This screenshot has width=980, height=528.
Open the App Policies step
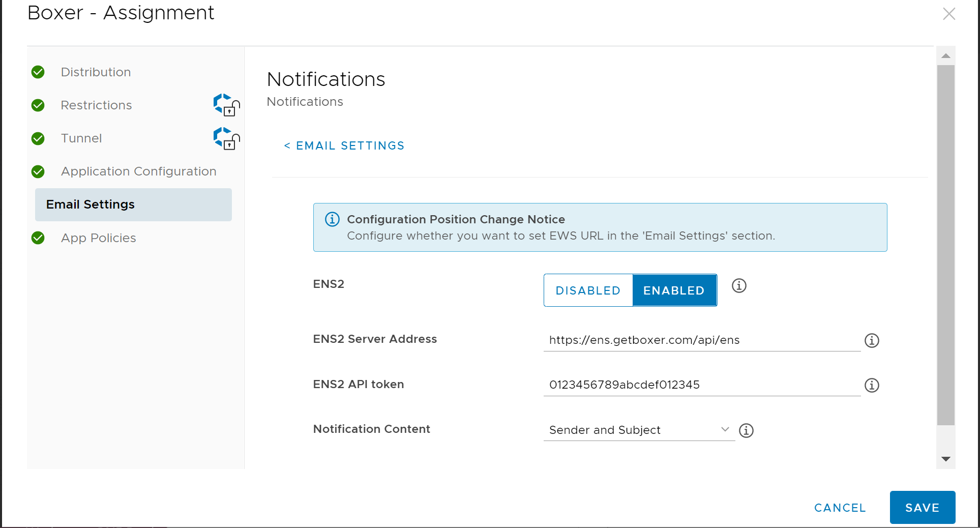point(98,238)
